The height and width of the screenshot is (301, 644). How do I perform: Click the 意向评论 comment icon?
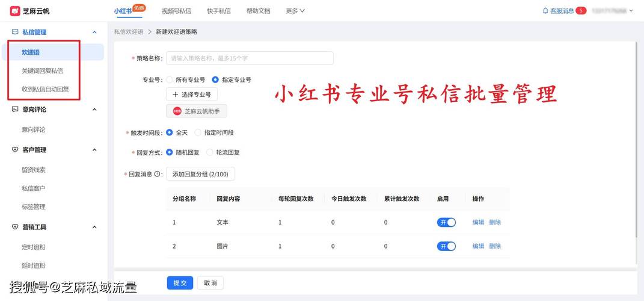15,110
